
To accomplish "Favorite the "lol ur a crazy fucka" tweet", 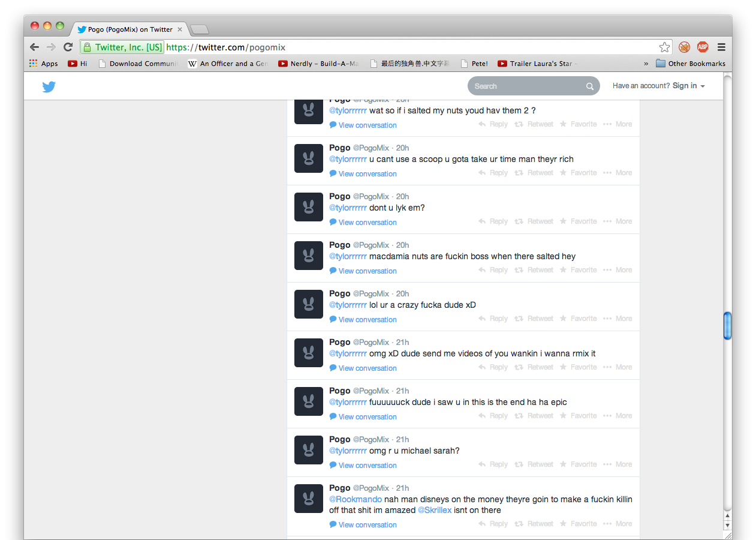I will click(x=578, y=319).
